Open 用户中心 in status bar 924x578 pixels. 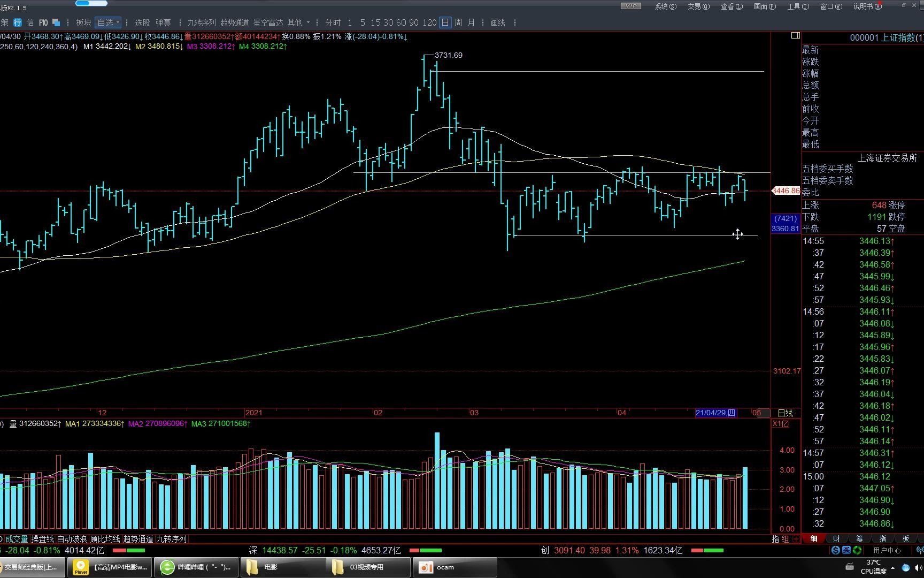click(x=887, y=550)
